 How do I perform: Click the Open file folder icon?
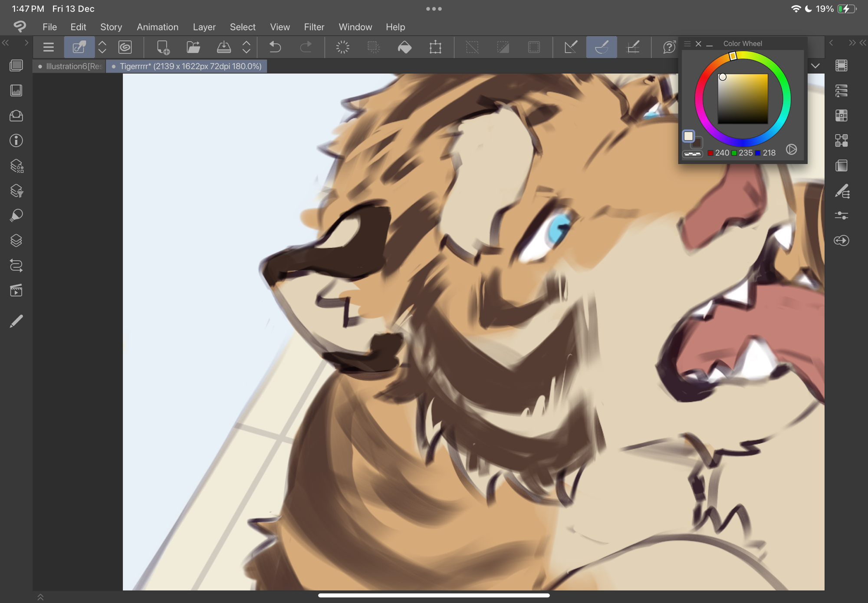[x=193, y=47]
